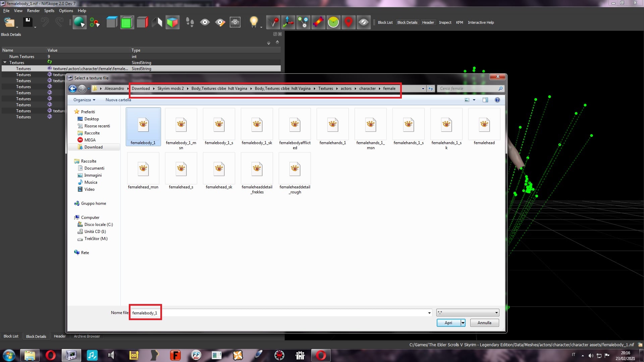Screen dimensions: 644x362
Task: Toggle the green front cube view
Action: [x=127, y=22]
